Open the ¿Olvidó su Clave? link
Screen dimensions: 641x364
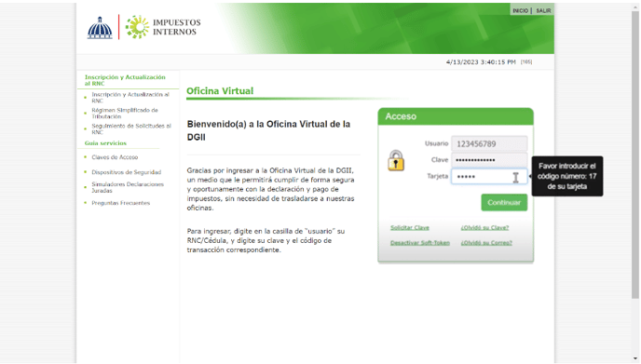click(484, 227)
